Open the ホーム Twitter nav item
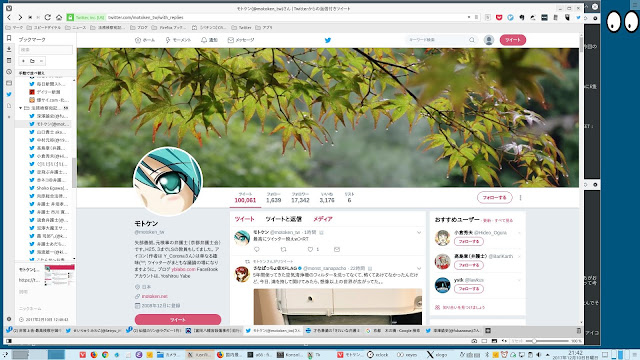The height and width of the screenshot is (360, 640). coord(145,40)
